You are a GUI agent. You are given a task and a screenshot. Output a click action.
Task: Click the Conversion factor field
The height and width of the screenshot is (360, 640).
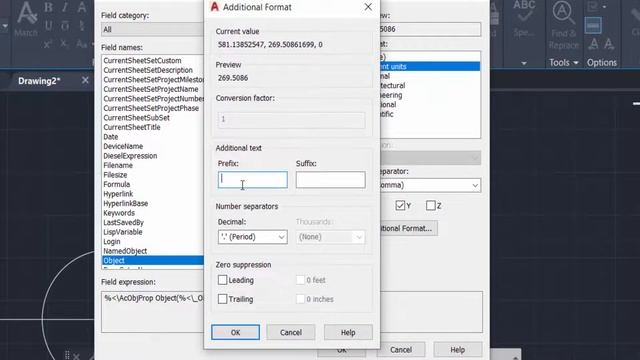click(x=291, y=120)
